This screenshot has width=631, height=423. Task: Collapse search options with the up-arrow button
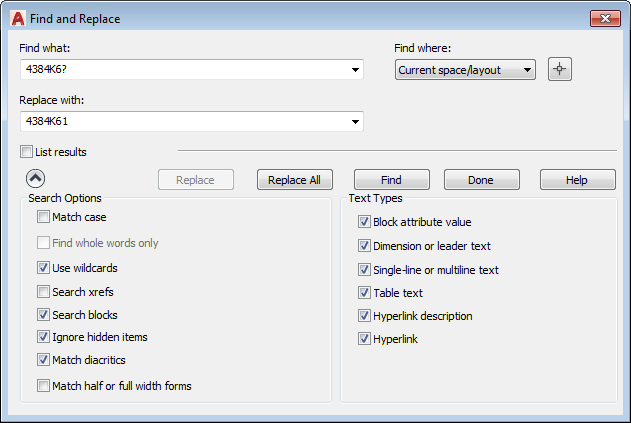coord(35,179)
